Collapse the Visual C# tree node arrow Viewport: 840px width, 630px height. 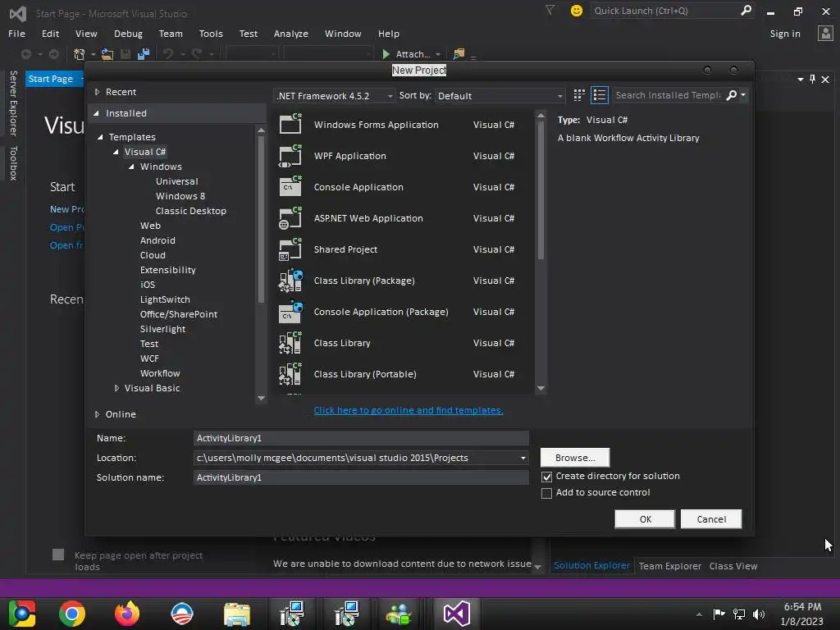[116, 152]
